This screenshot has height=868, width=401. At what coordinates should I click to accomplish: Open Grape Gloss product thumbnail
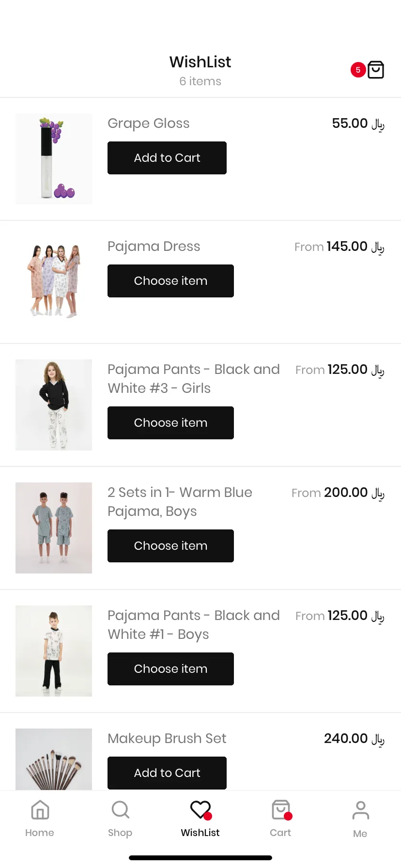tap(54, 159)
